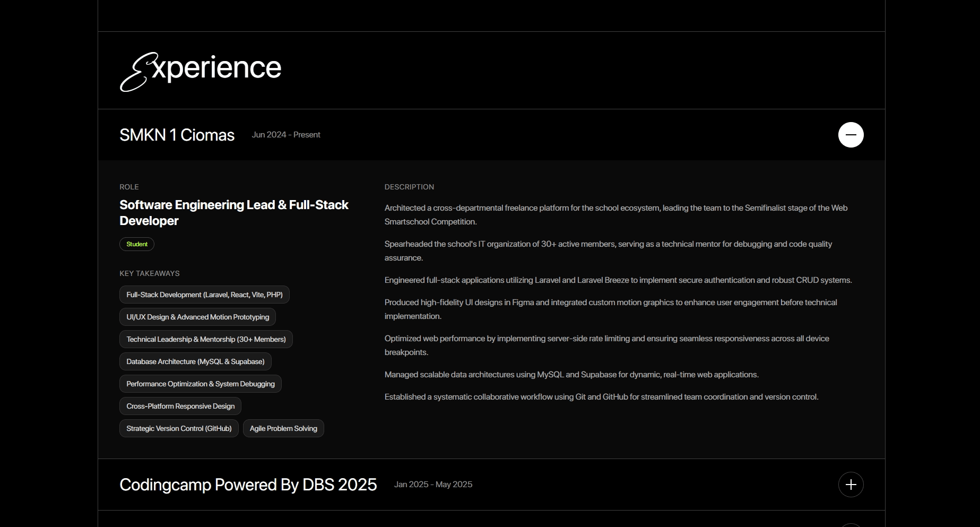Click the Agile Problem Solving tag
The width and height of the screenshot is (980, 527).
point(283,428)
